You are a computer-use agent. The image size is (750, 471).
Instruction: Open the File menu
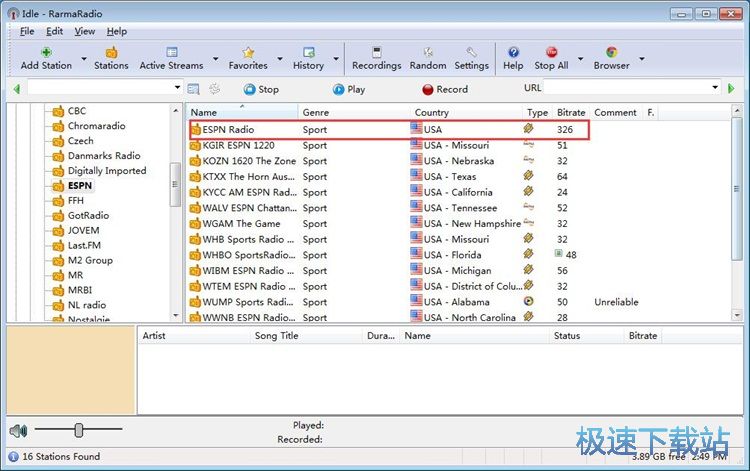[x=27, y=32]
